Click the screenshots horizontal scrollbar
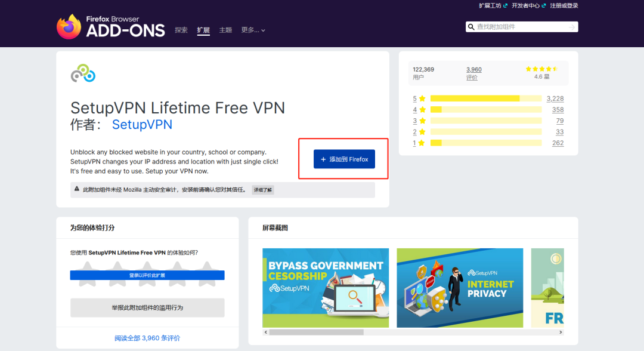644x351 pixels. [x=411, y=332]
